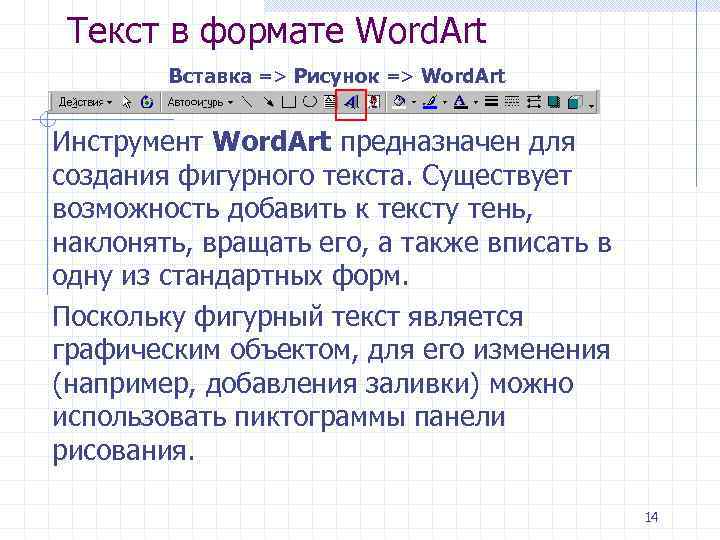Click the Dash Style icon
The image size is (720, 540).
coord(512,102)
